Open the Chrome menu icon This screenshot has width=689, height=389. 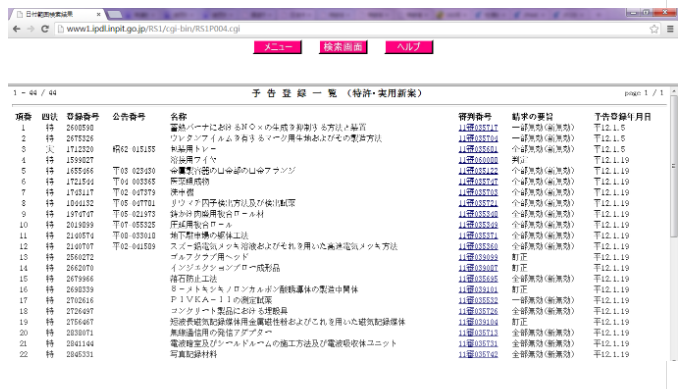[670, 29]
